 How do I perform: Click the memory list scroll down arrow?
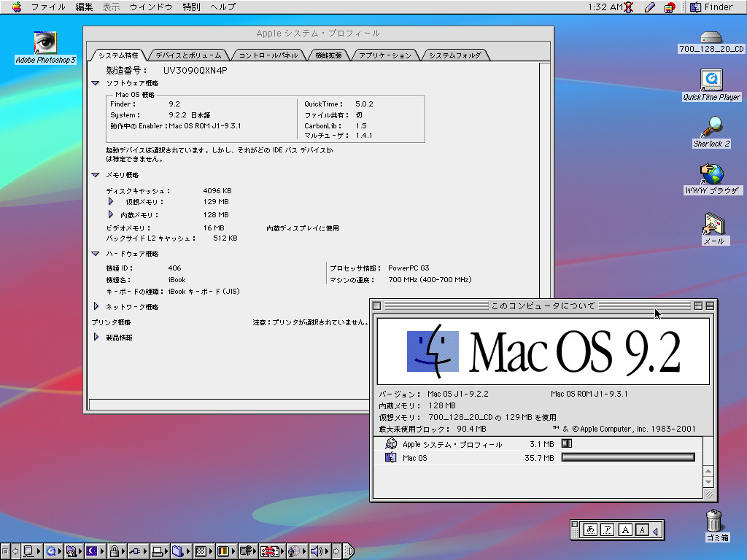click(708, 482)
